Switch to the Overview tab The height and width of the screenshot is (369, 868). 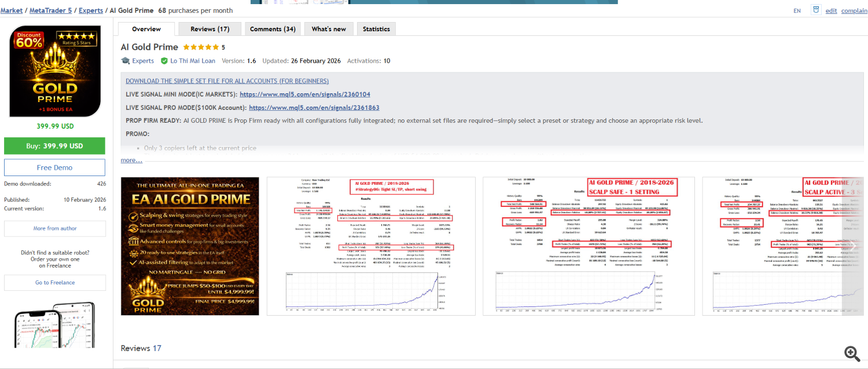tap(146, 29)
